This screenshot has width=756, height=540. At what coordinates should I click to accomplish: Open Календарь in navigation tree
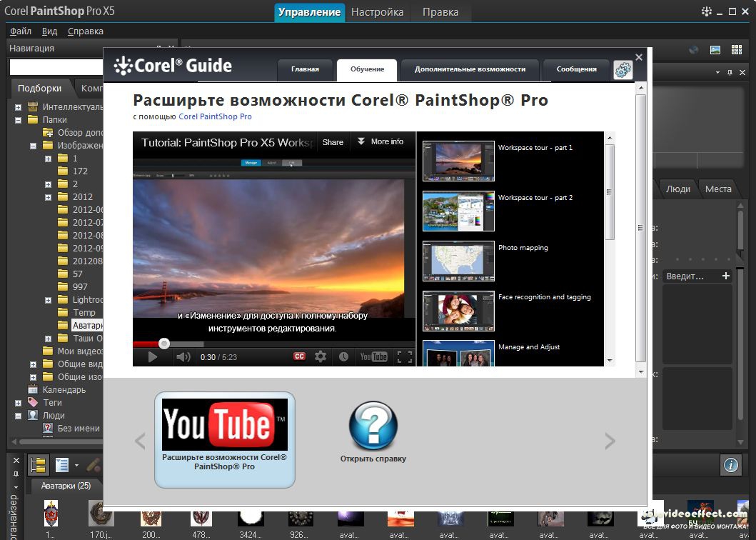[64, 390]
